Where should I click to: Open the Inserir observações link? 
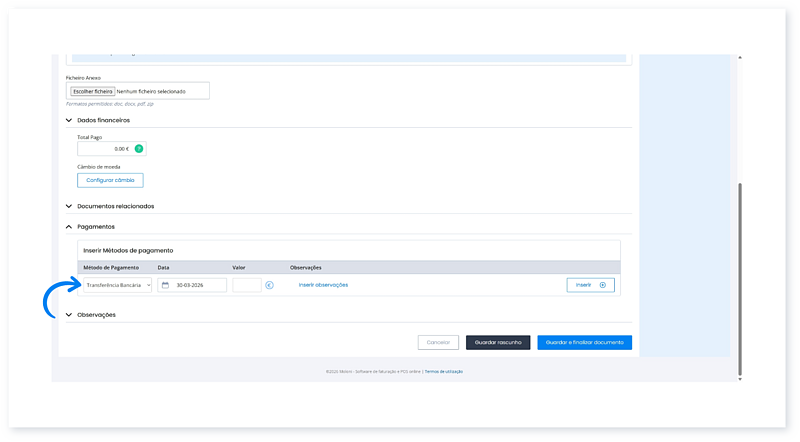pos(323,285)
